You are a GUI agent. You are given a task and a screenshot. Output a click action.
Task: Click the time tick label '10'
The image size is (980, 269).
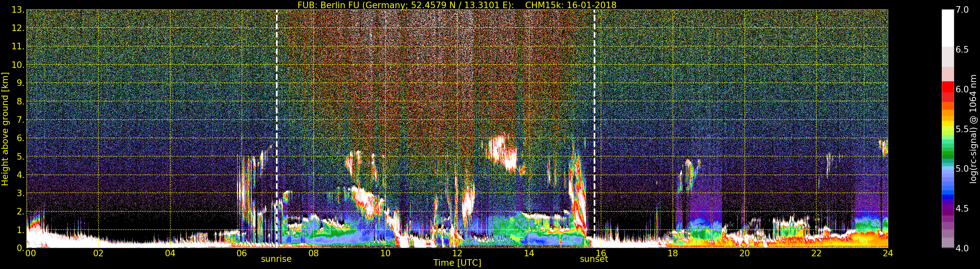385,253
